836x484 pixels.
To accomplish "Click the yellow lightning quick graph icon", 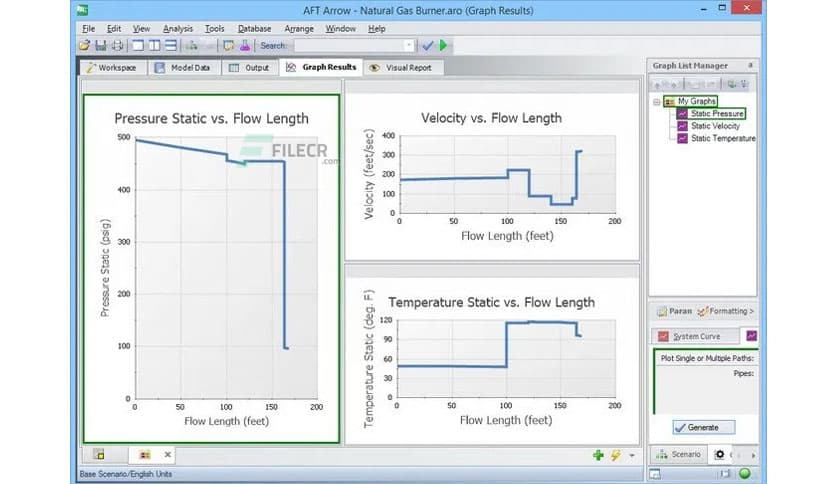I will (x=616, y=455).
